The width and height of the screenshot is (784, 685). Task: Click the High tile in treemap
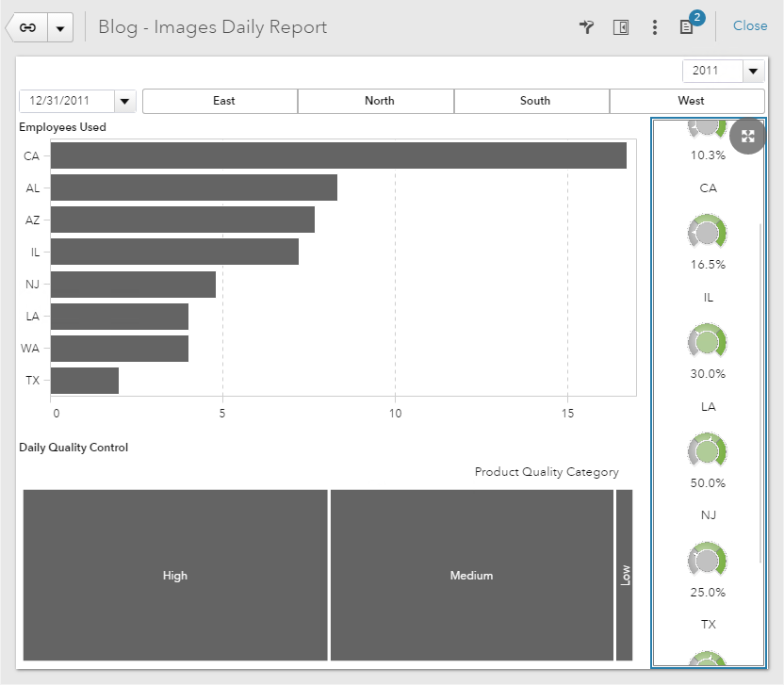(x=175, y=575)
